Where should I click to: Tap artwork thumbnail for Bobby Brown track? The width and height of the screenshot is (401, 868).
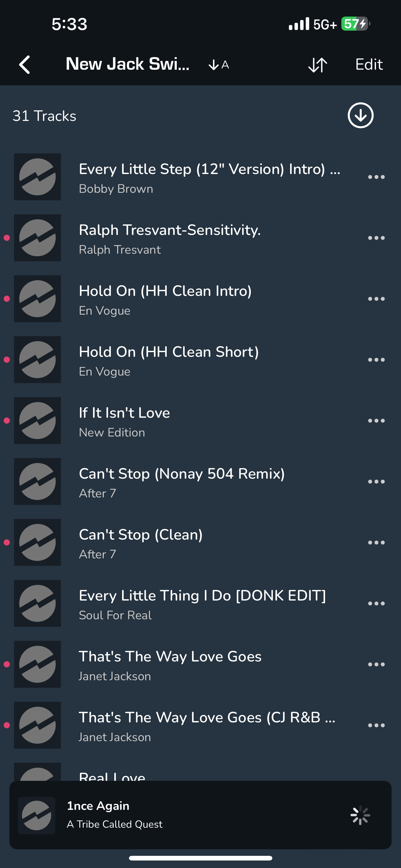tap(37, 177)
